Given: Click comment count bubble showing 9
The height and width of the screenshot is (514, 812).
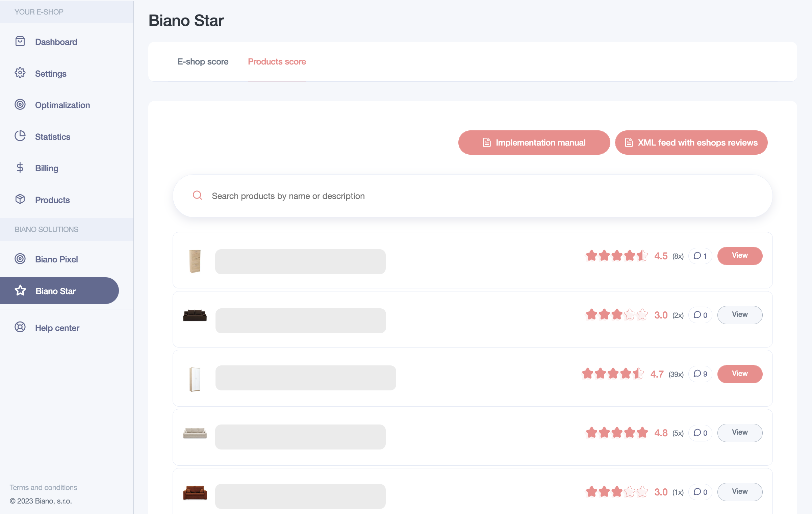Looking at the screenshot, I should (x=700, y=374).
